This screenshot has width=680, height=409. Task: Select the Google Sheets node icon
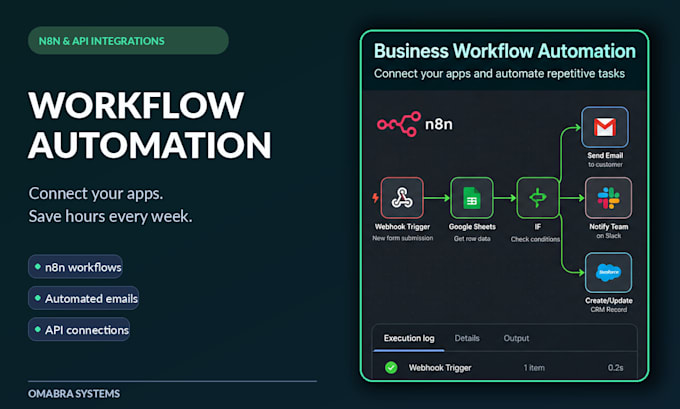[x=472, y=198]
